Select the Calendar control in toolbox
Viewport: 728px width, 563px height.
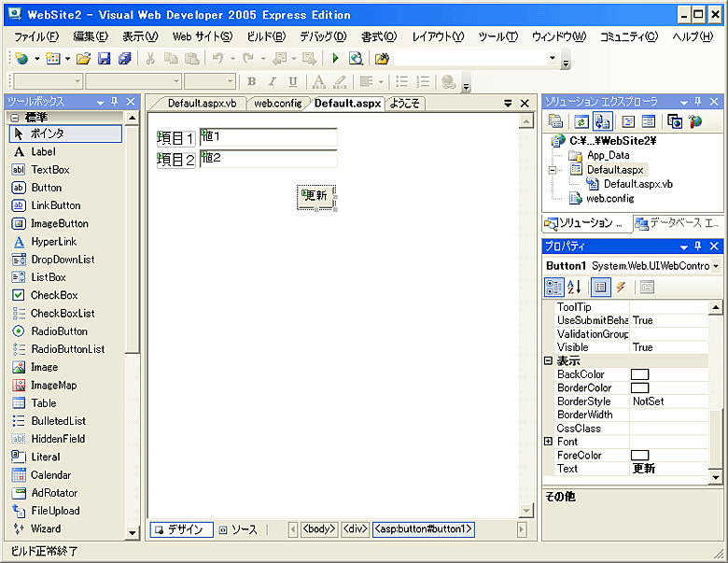click(50, 475)
